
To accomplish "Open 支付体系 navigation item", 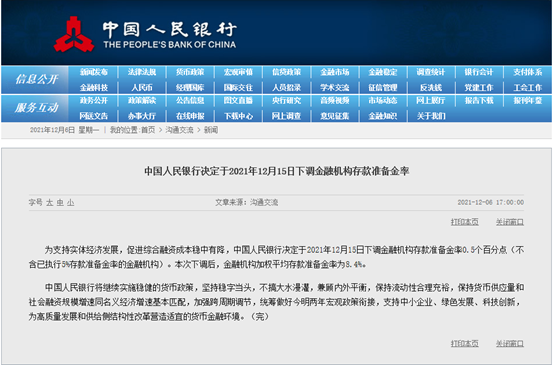I will (528, 72).
